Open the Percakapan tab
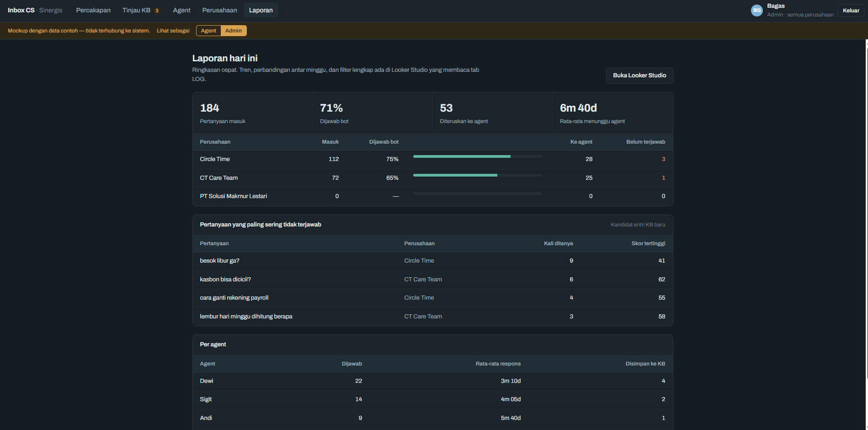Viewport: 868px width, 430px height. click(93, 10)
